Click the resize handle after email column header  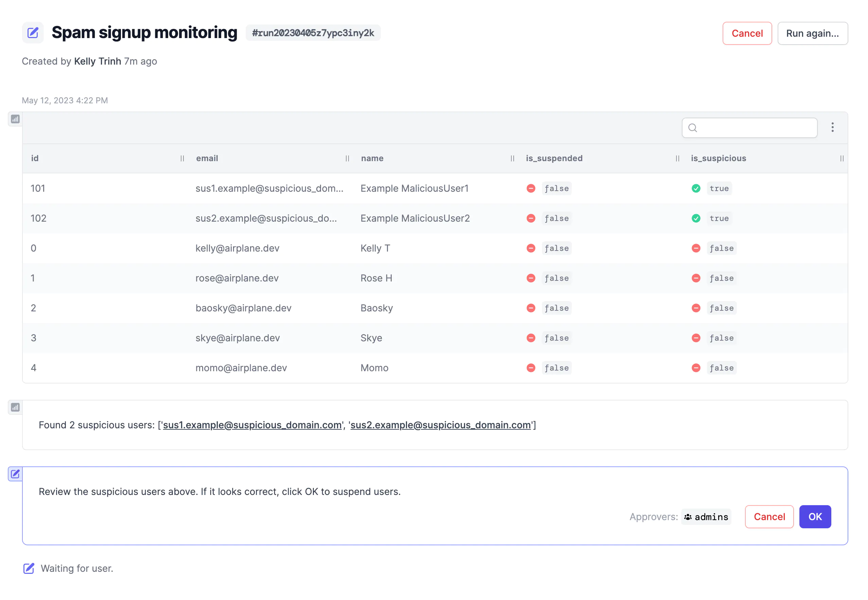(x=347, y=158)
